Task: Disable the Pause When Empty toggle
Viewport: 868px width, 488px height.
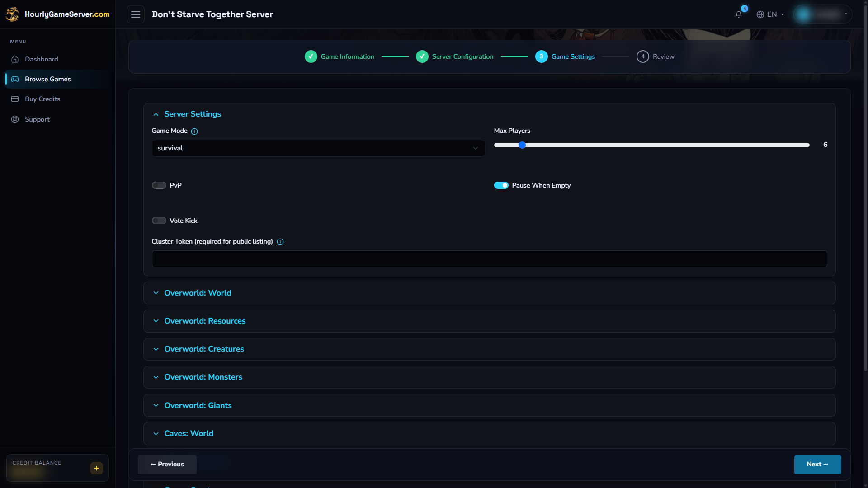Action: click(501, 185)
